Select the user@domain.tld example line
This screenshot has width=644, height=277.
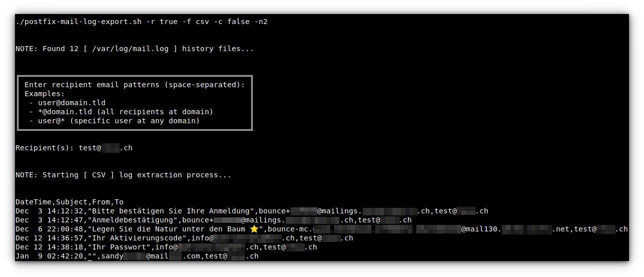67,103
